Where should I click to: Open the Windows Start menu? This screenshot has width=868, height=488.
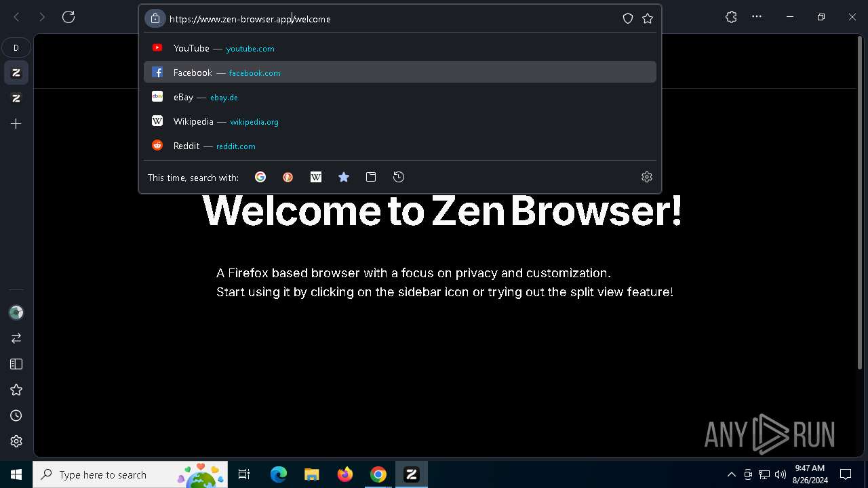click(x=16, y=474)
